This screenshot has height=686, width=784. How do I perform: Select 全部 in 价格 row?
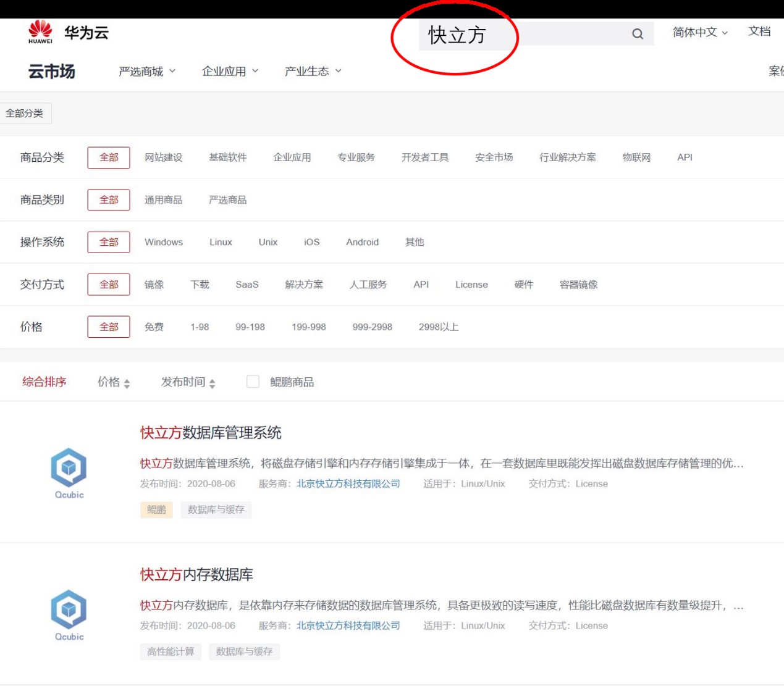[109, 327]
